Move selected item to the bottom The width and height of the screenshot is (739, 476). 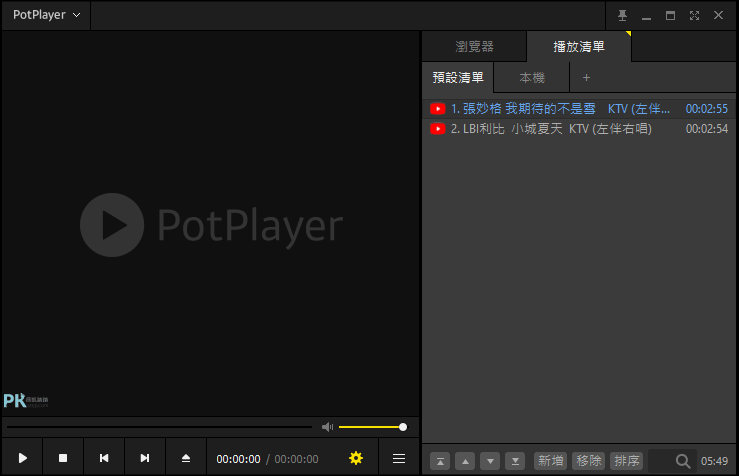(515, 461)
